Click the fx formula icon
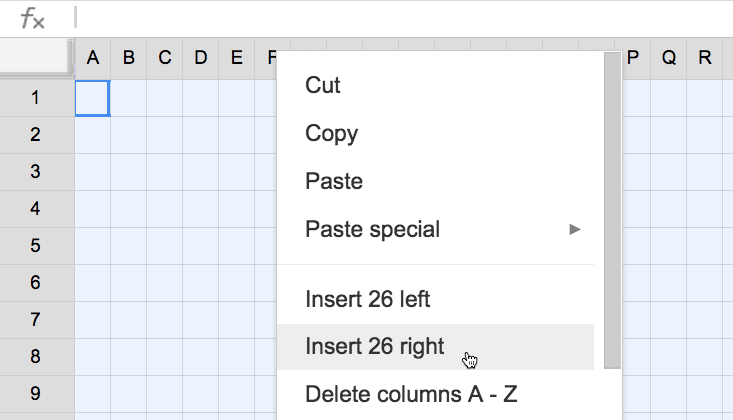 point(33,18)
